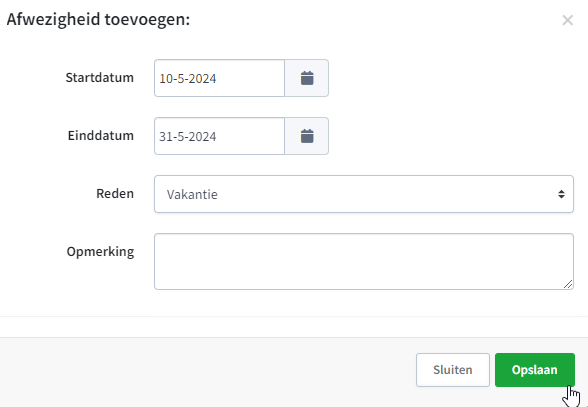Expand the Reden dropdown showing Vakantie
Viewport: 588px width, 407px height.
364,194
